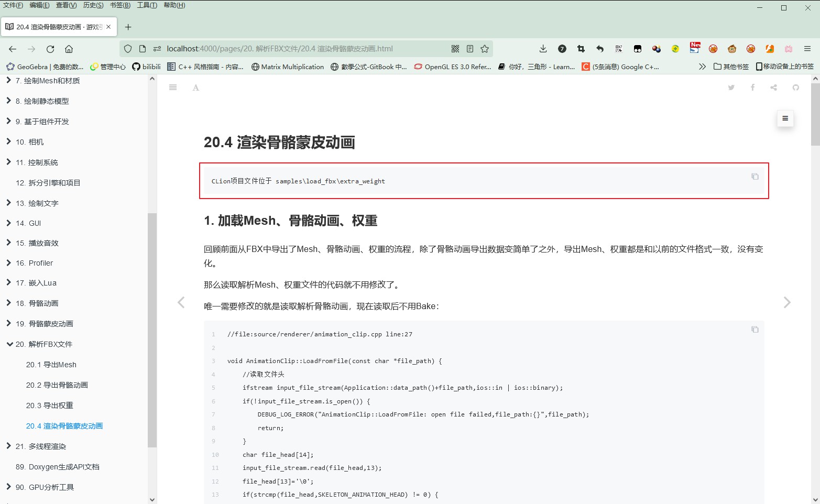This screenshot has height=504, width=820.
Task: Expand chapter 13 绘制文字
Action: [x=8, y=203]
